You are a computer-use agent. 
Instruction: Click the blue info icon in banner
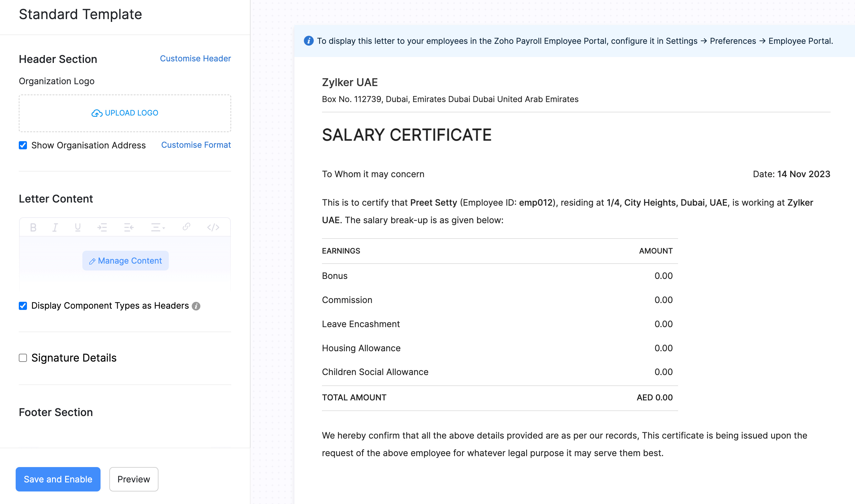(308, 41)
